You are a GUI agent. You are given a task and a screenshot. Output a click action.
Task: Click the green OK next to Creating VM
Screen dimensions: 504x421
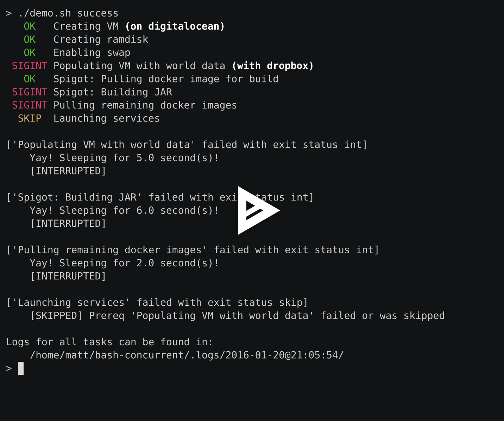coord(30,26)
